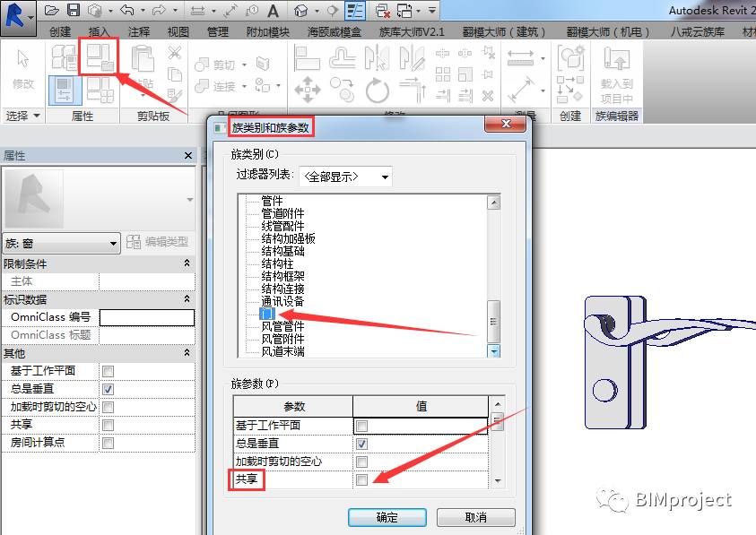The image size is (756, 535).
Task: Click the Open folder icon
Action: (52, 10)
